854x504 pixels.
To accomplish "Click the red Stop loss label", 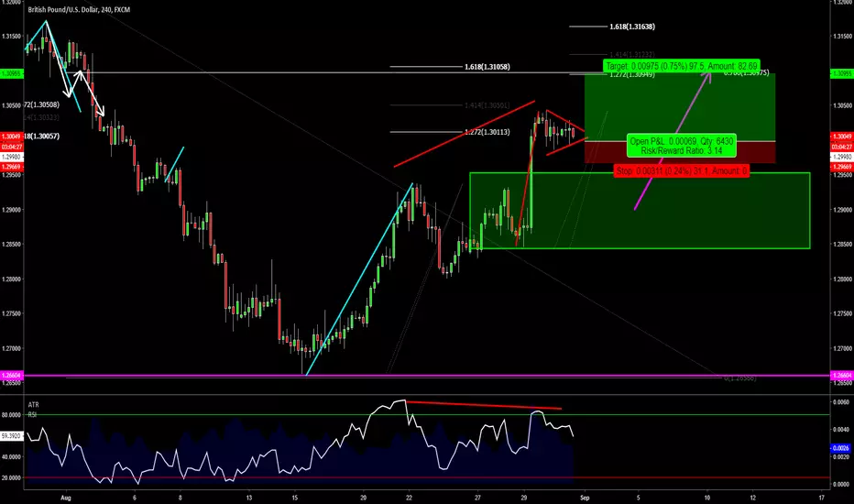I will click(x=682, y=171).
